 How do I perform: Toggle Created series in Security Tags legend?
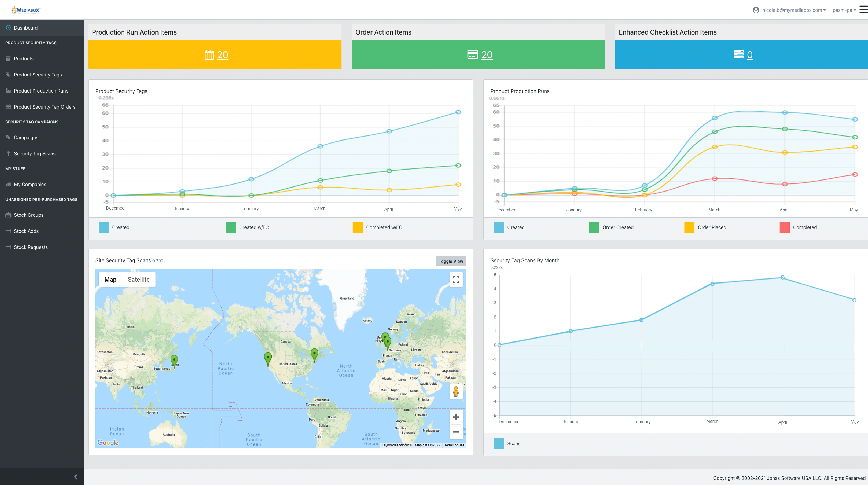(x=114, y=227)
